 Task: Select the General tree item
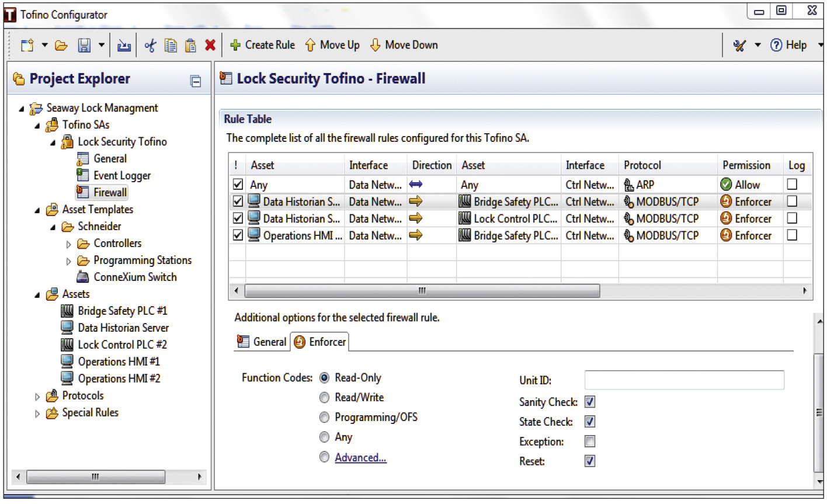[102, 159]
